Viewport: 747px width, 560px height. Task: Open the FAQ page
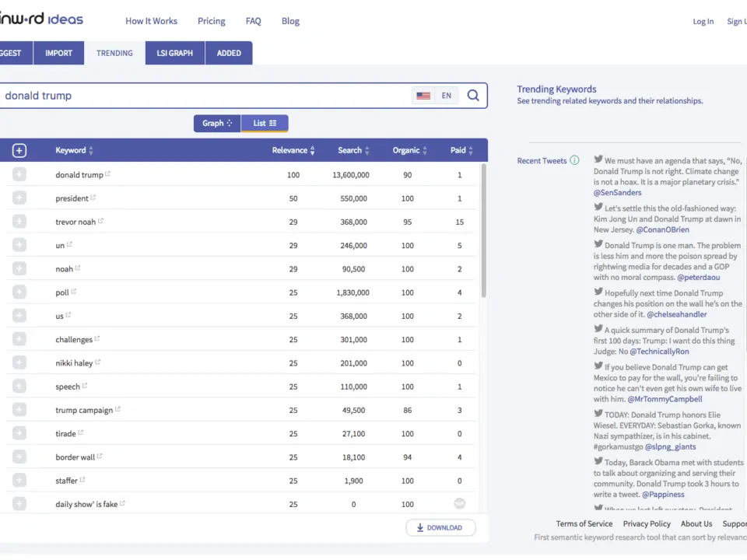254,21
